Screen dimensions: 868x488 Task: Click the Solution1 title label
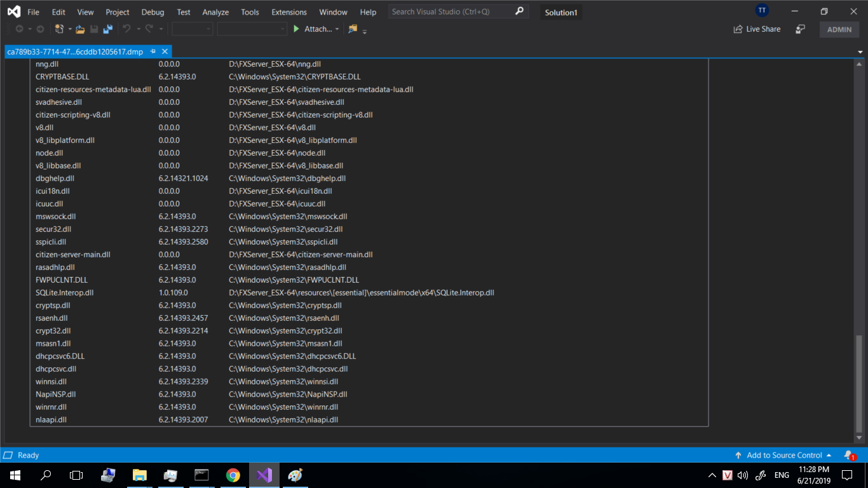click(561, 13)
